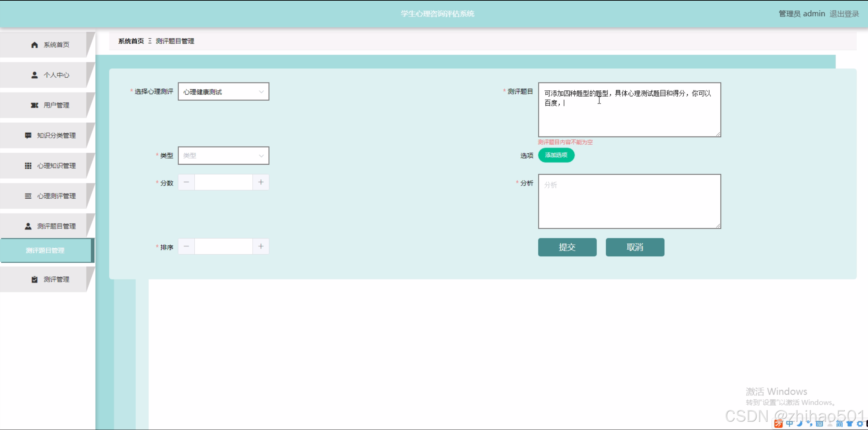Click the user icon beside 测评题目管理
The height and width of the screenshot is (430, 868).
point(28,226)
